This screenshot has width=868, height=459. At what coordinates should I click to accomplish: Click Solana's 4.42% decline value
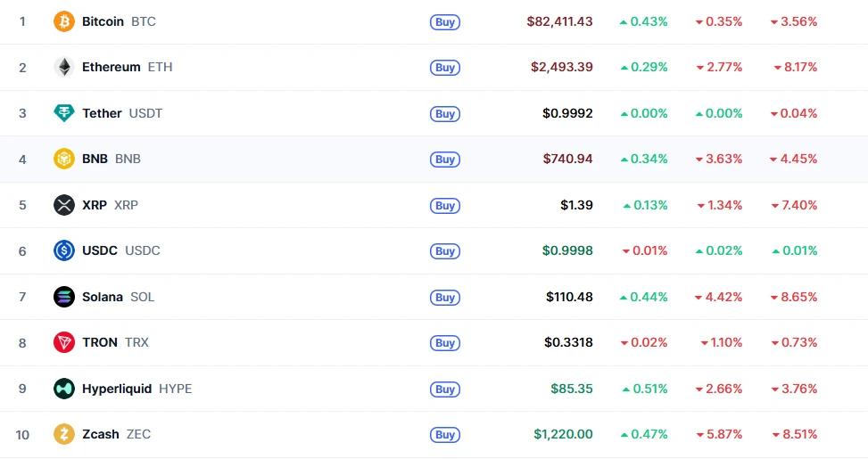click(718, 297)
